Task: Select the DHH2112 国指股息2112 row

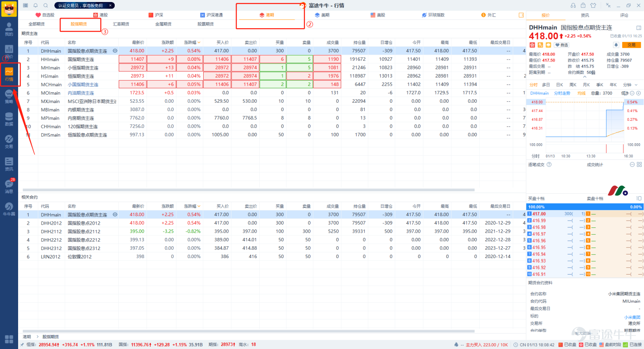Action: pos(271,231)
